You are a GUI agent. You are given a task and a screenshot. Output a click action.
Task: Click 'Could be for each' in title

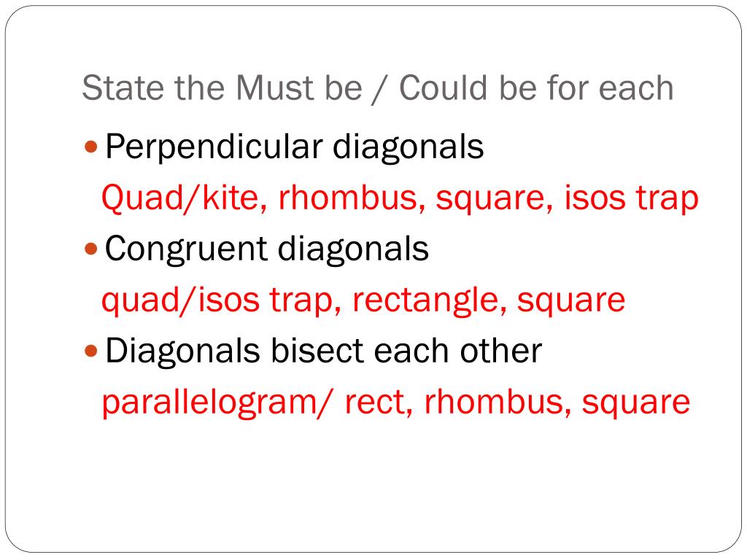pyautogui.click(x=536, y=88)
